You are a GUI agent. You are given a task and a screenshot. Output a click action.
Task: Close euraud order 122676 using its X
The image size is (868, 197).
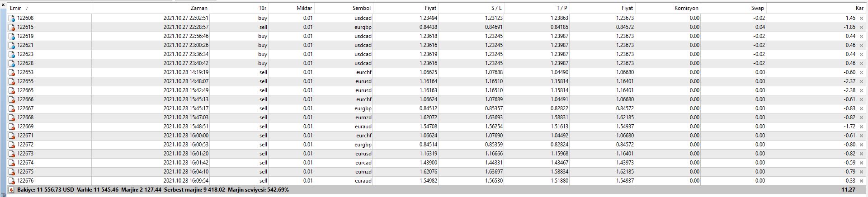coord(861,181)
